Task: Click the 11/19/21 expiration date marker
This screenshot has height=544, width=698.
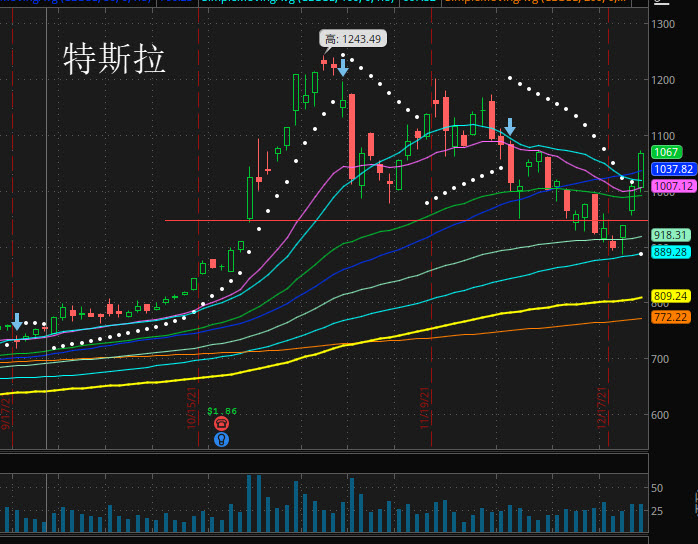Action: tap(425, 408)
